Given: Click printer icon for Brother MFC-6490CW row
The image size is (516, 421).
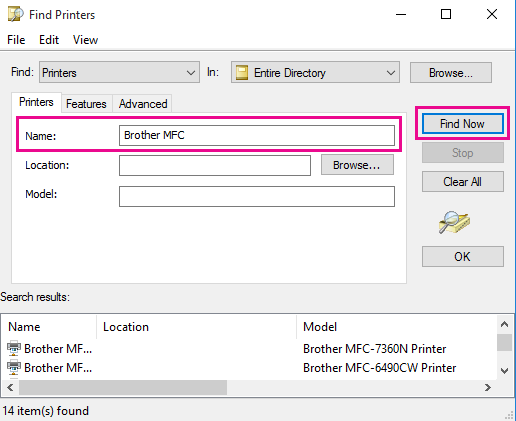Looking at the screenshot, I should pyautogui.click(x=14, y=367).
